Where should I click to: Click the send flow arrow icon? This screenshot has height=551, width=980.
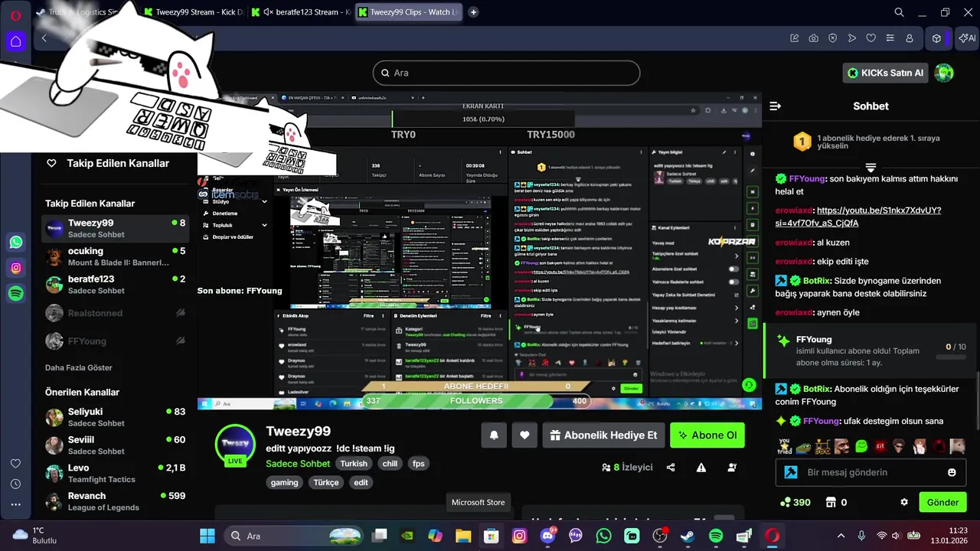(852, 38)
